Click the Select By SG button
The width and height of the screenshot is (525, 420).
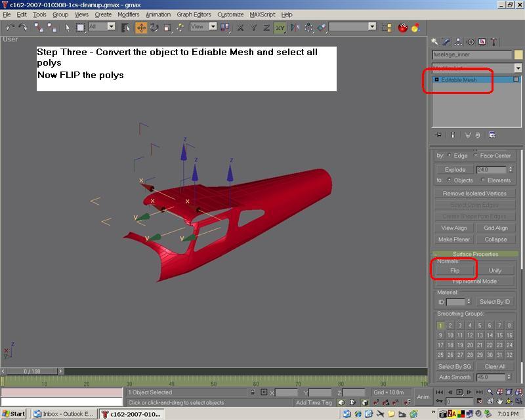coord(454,366)
